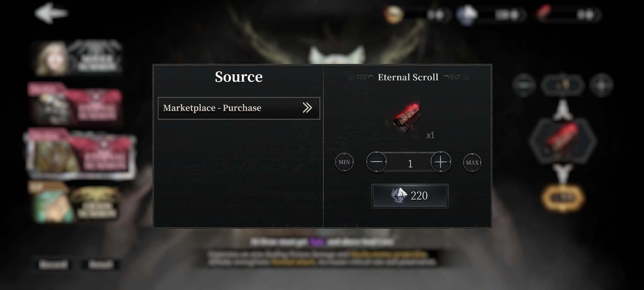Open Marketplace - Purchase source

pos(239,108)
